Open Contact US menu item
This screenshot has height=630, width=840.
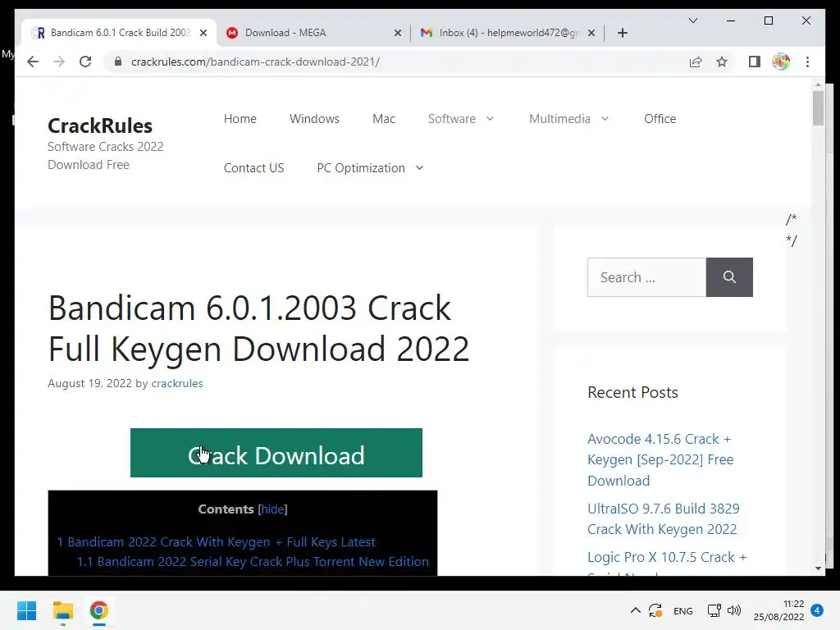tap(254, 167)
